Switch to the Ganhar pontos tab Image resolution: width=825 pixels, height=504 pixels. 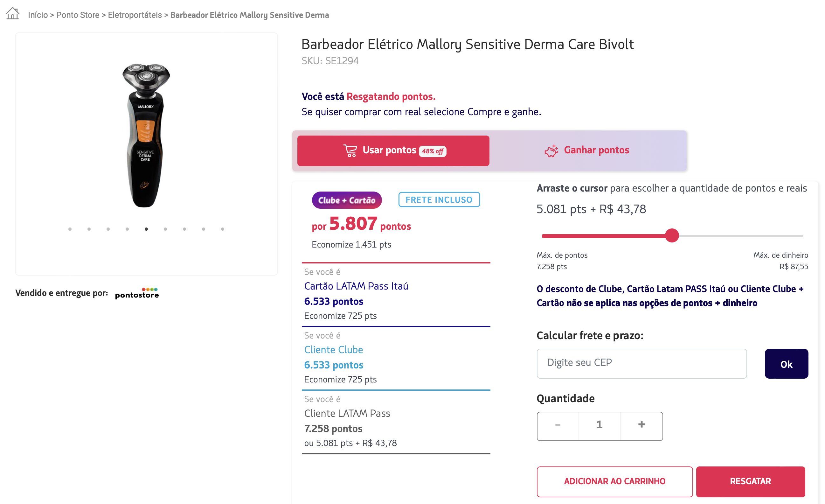click(586, 150)
